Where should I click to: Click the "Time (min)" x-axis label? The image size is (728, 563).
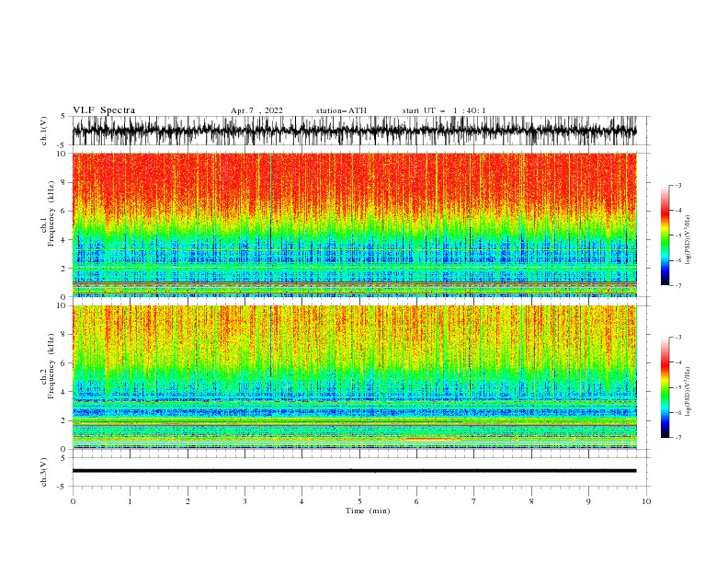368,511
